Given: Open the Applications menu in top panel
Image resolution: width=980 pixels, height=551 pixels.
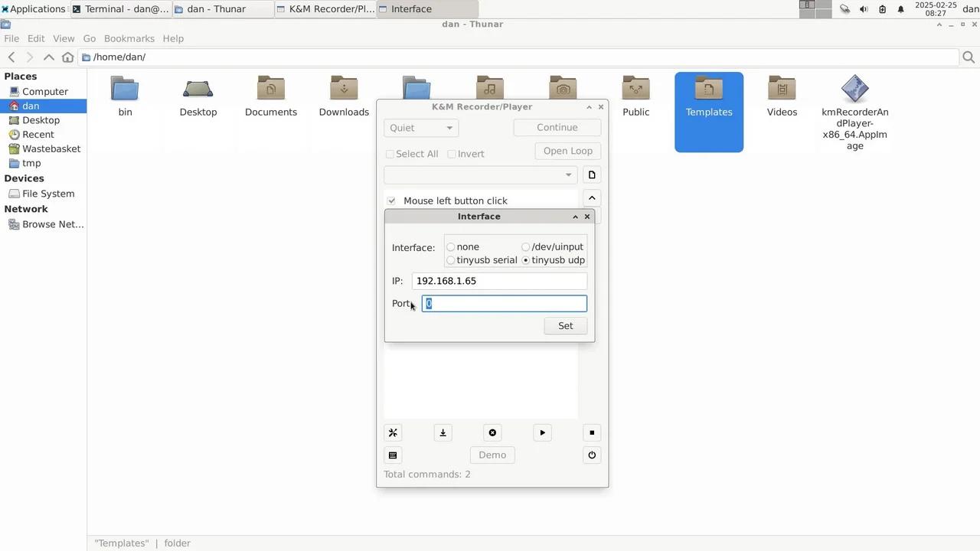Looking at the screenshot, I should point(34,9).
